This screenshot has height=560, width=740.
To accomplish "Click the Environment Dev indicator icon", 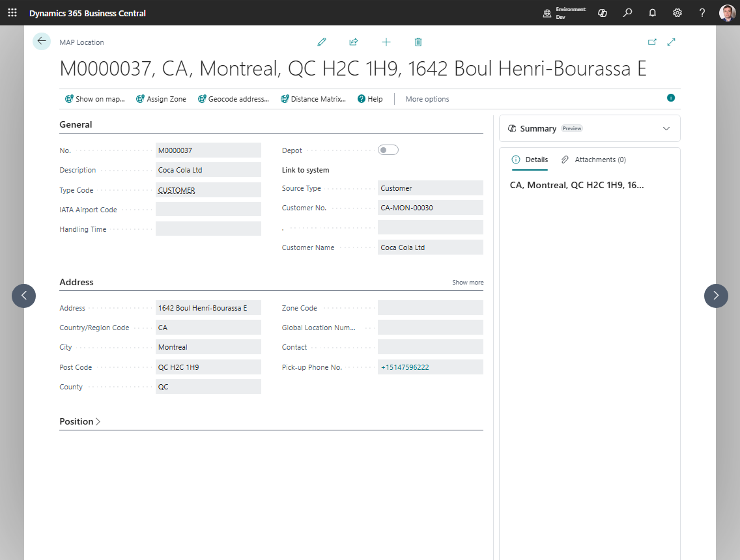I will click(547, 13).
